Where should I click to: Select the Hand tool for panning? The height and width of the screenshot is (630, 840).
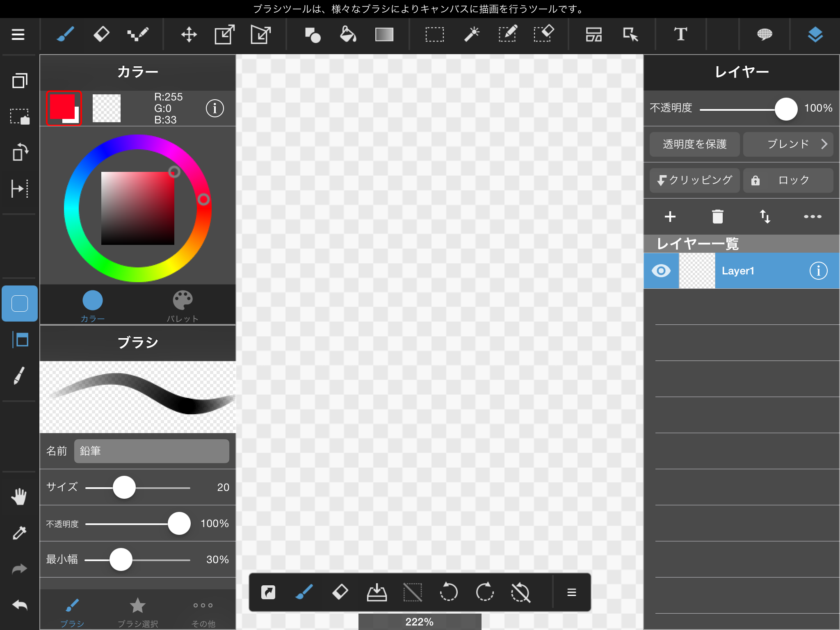click(18, 496)
